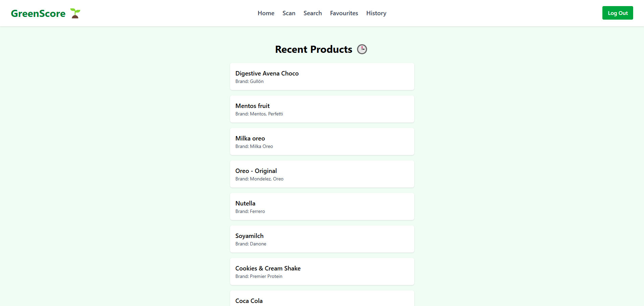Open the Cookies & Cream Shake product

pos(322,271)
